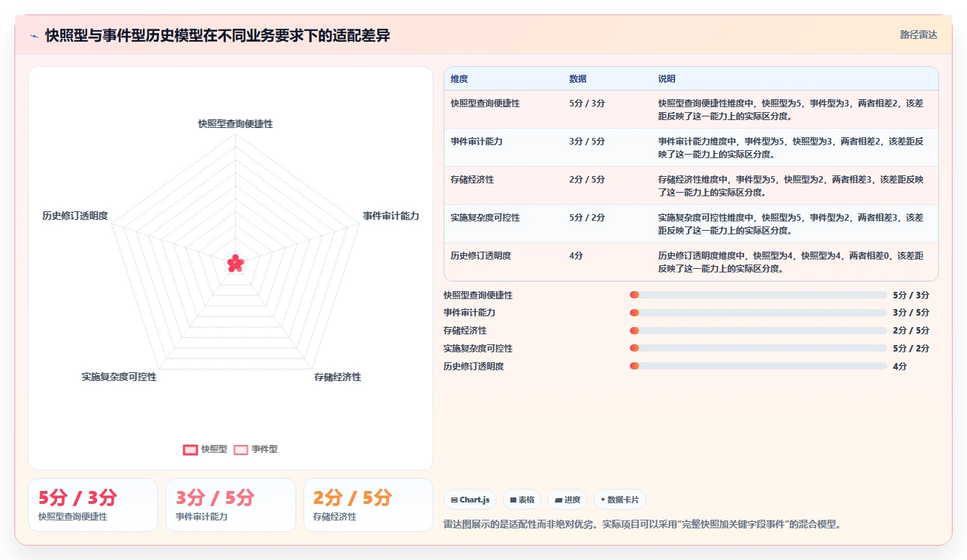Toggle the 快照型 legend swatch
Screen dimensions: 967x560
coord(191,449)
